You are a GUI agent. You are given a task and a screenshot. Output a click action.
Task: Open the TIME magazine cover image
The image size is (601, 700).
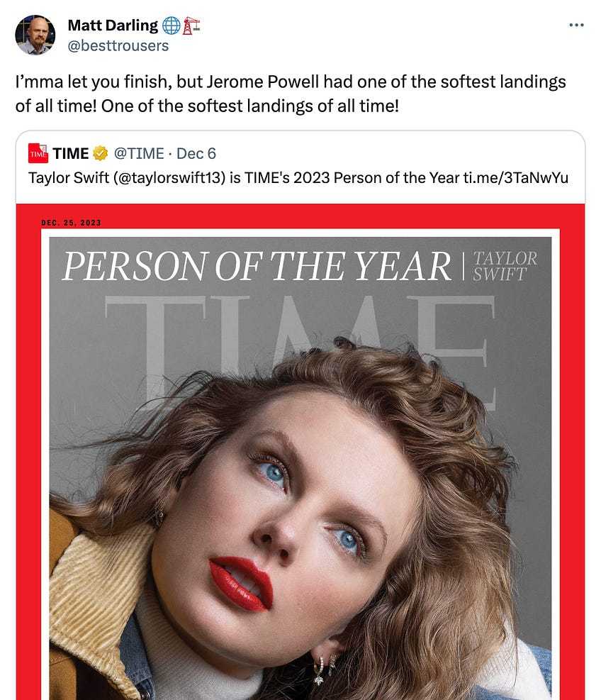[300, 452]
